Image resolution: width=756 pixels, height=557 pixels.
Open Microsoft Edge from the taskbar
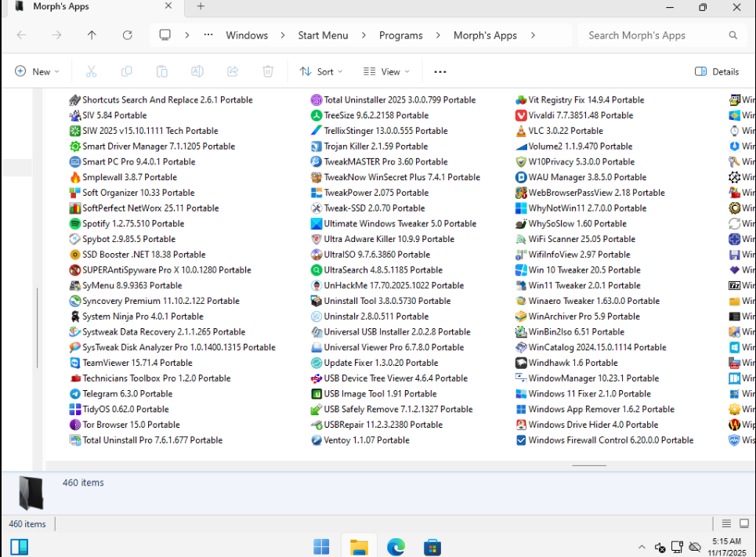coord(396,546)
